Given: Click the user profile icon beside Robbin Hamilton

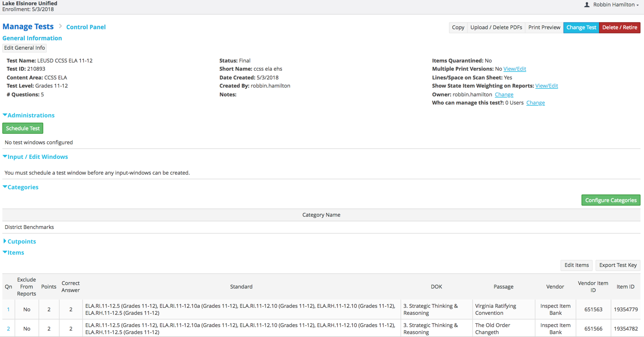Looking at the screenshot, I should point(586,5).
